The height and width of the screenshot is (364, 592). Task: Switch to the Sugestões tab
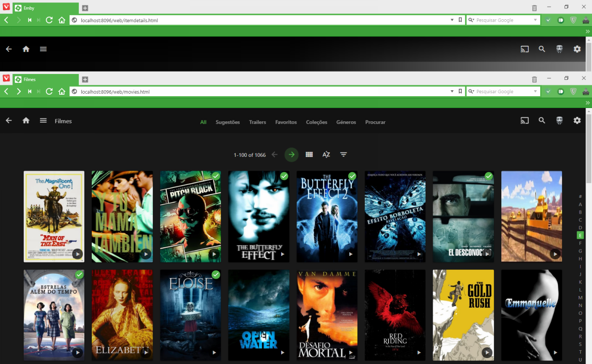pyautogui.click(x=227, y=122)
